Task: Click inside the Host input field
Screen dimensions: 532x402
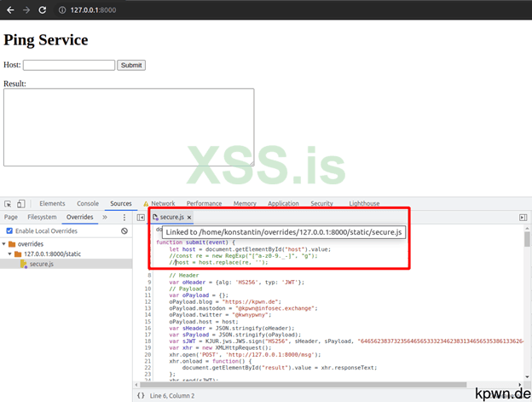Action: 69,65
